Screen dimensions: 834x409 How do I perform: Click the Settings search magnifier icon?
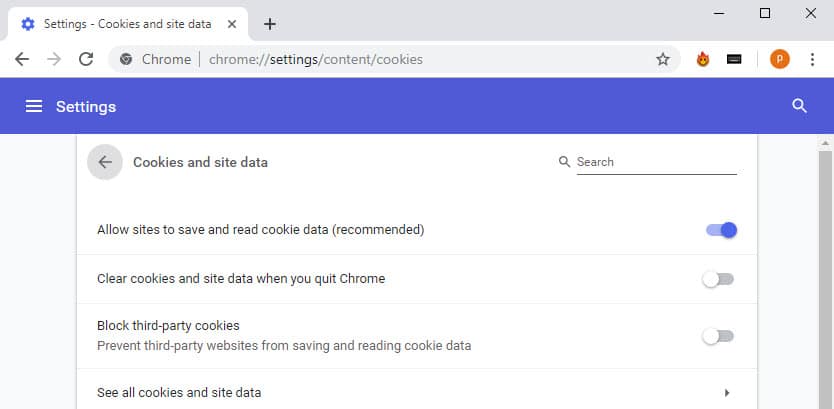pos(799,106)
